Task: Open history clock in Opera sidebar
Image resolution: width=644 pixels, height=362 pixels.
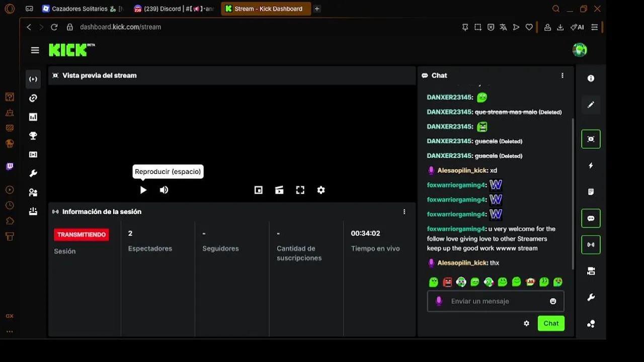Action: pos(10,205)
